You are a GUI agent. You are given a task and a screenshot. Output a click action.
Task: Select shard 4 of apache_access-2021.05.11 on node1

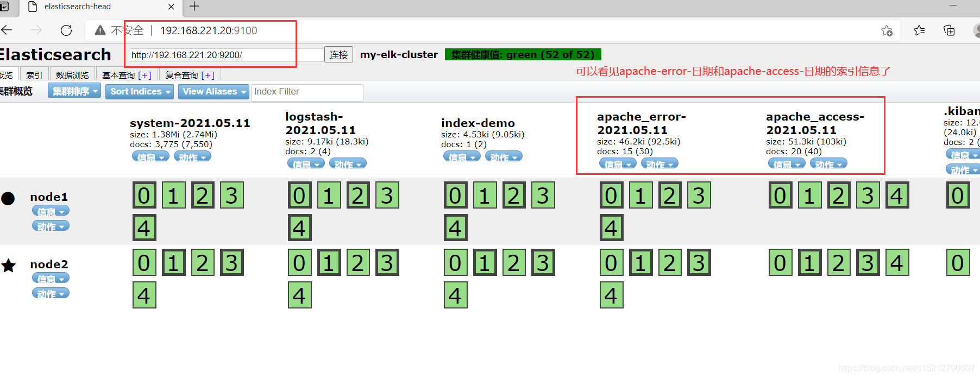pyautogui.click(x=897, y=196)
